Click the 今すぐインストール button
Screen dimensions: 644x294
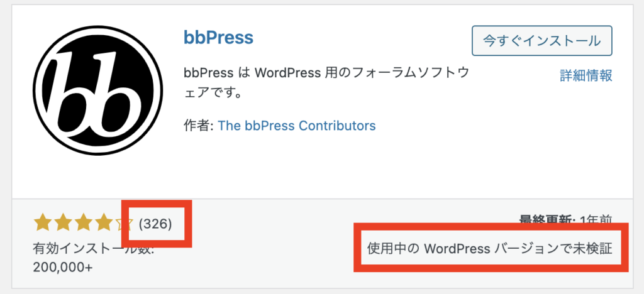coord(542,41)
